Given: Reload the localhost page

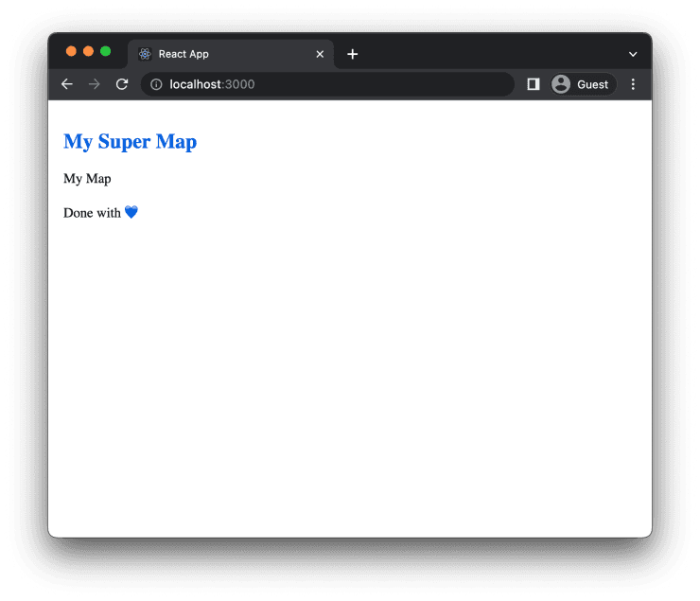Looking at the screenshot, I should (121, 84).
